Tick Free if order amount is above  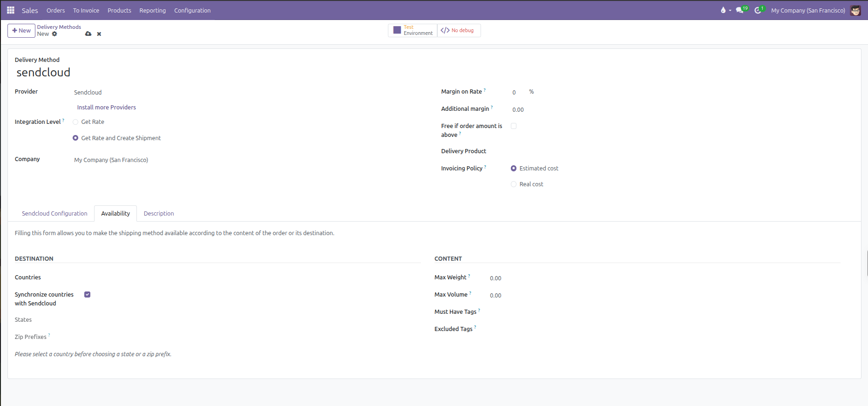tap(514, 126)
